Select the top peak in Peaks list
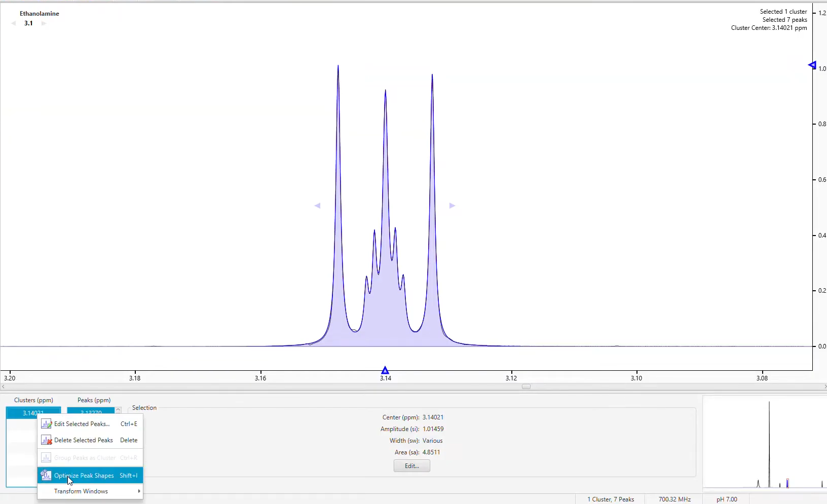 click(91, 411)
